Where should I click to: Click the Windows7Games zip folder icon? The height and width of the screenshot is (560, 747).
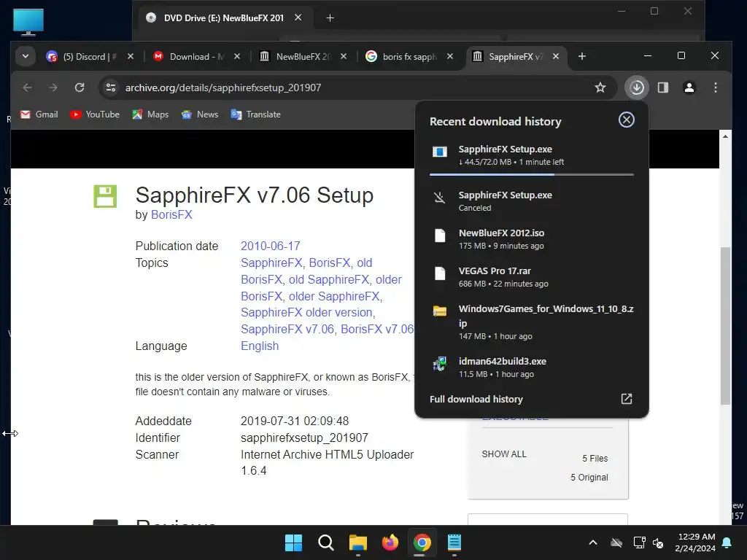tap(439, 311)
